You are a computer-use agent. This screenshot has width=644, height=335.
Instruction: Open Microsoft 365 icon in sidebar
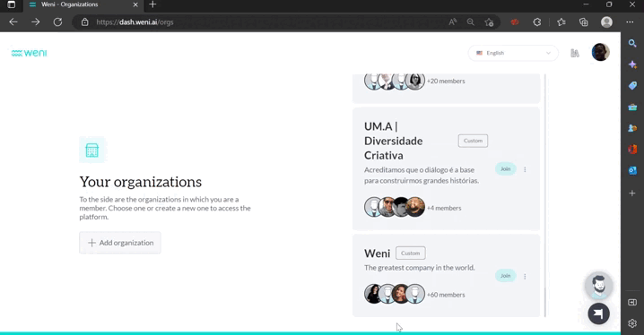[632, 149]
